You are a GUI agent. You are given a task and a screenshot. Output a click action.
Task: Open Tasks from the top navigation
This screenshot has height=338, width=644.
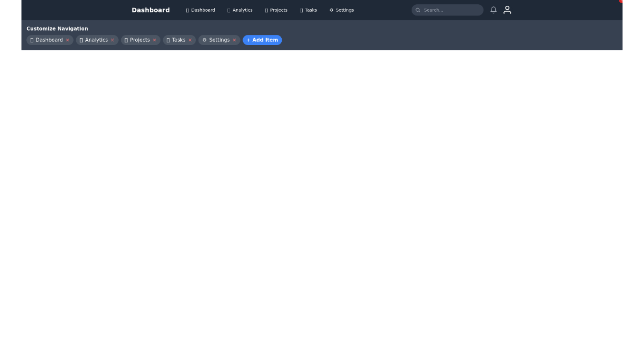pyautogui.click(x=309, y=10)
